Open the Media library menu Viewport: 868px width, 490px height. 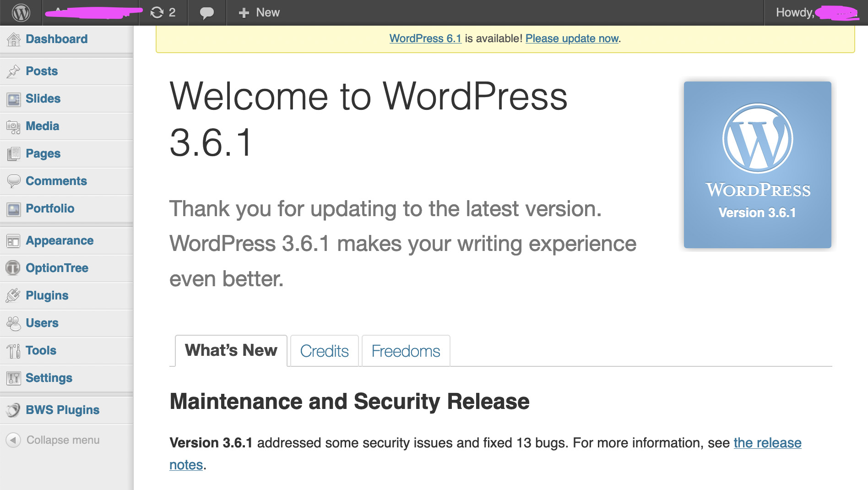[43, 126]
